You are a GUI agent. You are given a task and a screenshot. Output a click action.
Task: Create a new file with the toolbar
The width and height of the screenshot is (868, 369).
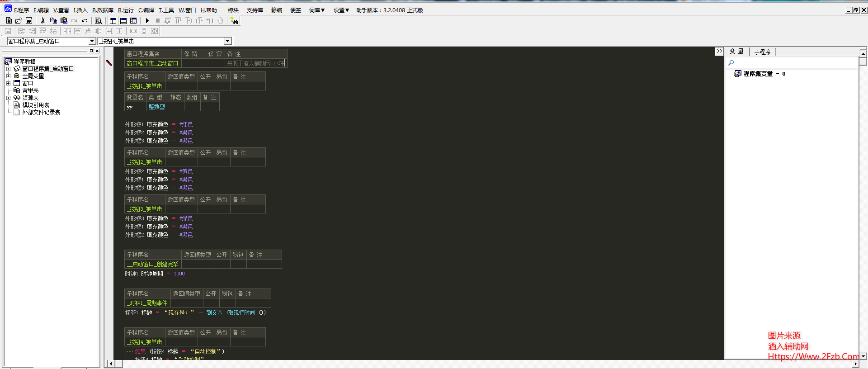tap(9, 20)
